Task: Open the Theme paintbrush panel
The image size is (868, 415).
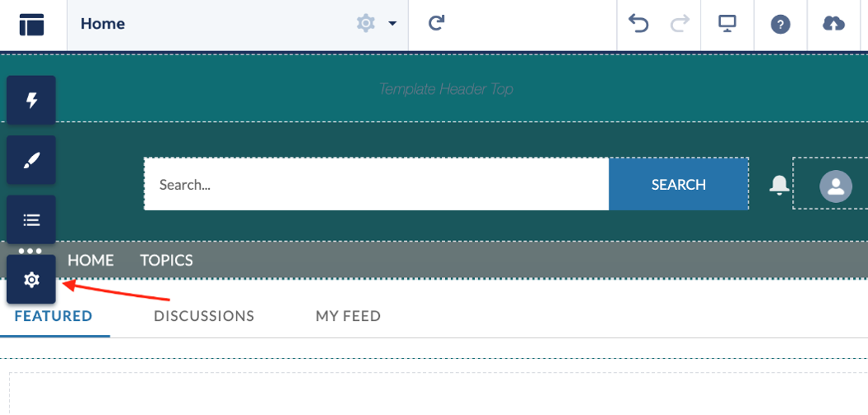Action: (31, 160)
